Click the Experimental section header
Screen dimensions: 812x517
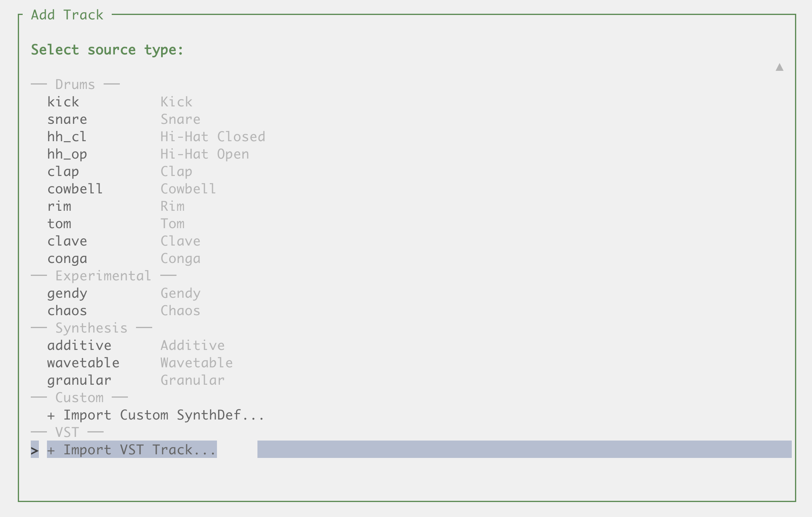pyautogui.click(x=103, y=276)
